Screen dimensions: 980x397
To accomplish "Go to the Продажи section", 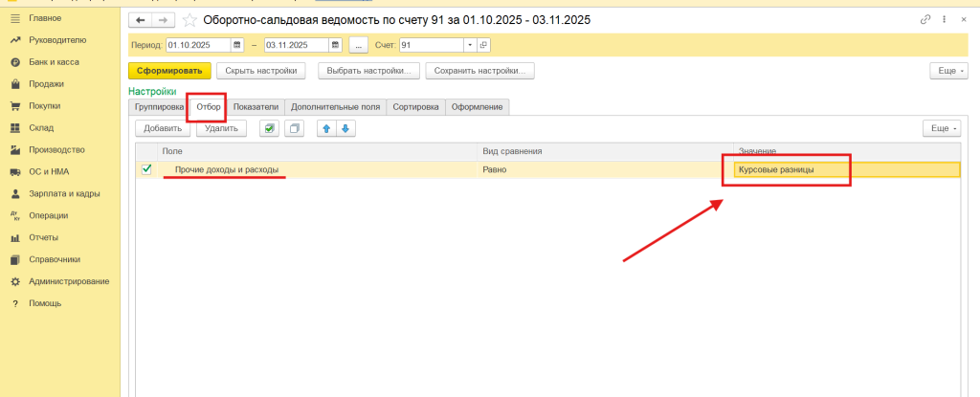I will coord(46,84).
